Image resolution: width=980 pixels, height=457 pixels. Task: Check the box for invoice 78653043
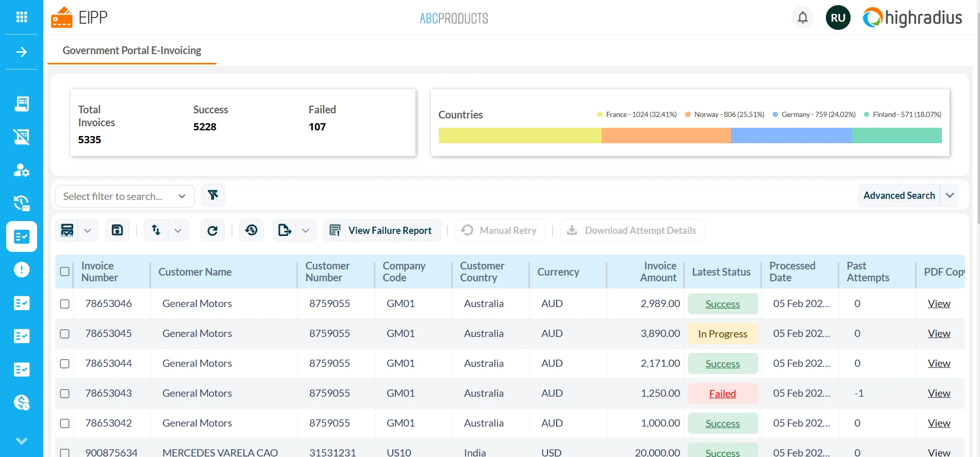(x=64, y=394)
